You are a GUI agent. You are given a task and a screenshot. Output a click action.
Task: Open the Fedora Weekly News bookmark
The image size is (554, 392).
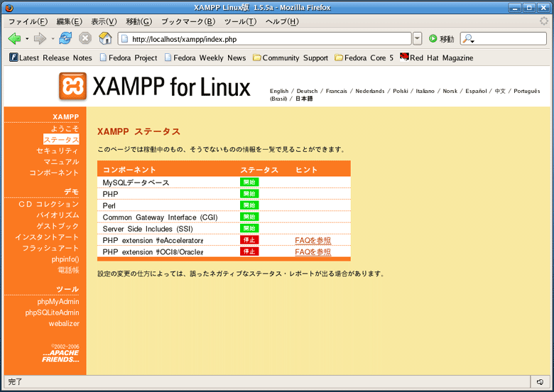[x=205, y=58]
